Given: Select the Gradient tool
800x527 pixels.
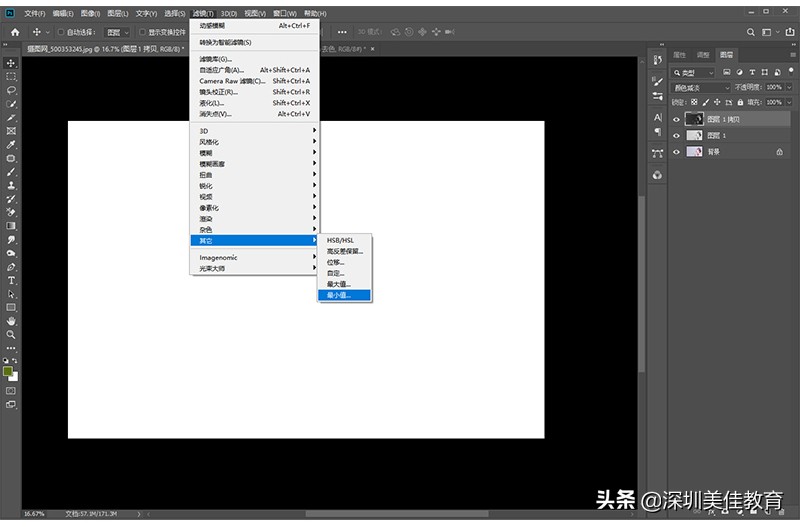Looking at the screenshot, I should 11,226.
